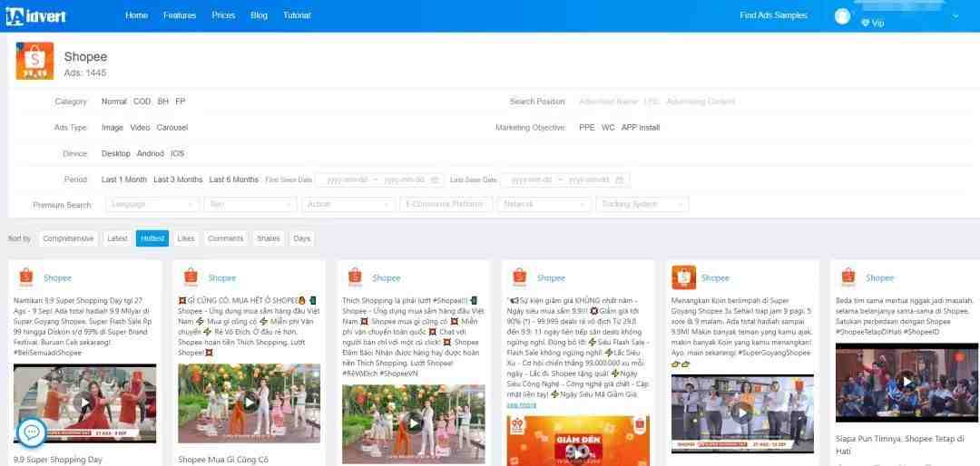The width and height of the screenshot is (980, 466).
Task: Open calendar icon in Last Seen Date field
Action: (x=619, y=180)
